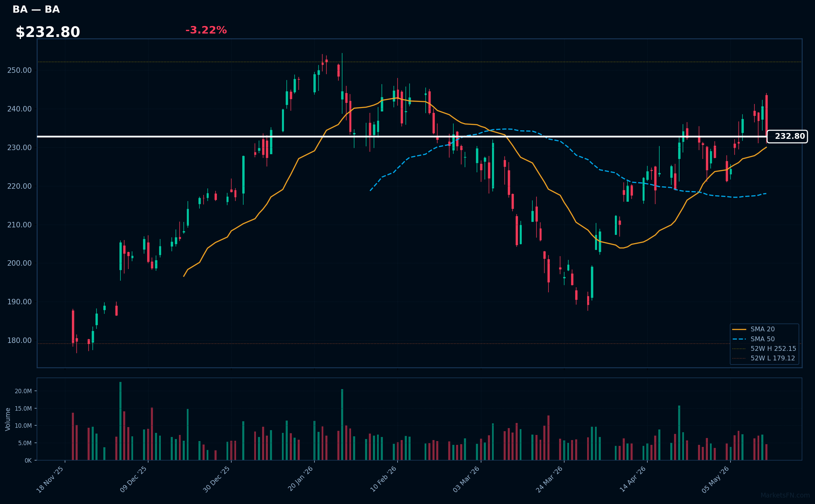
Task: Click the 232.80 current price tag
Action: (x=787, y=136)
